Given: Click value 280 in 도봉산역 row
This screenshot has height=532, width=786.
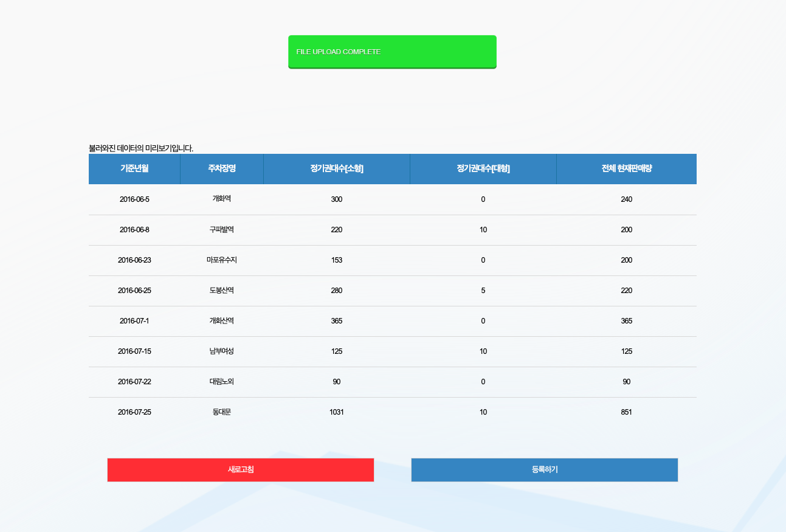Looking at the screenshot, I should tap(337, 291).
